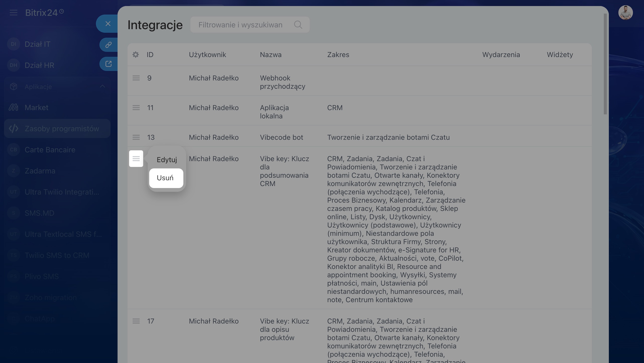The height and width of the screenshot is (363, 644).
Task: Click the search magnifier icon in filter box
Action: (x=298, y=25)
